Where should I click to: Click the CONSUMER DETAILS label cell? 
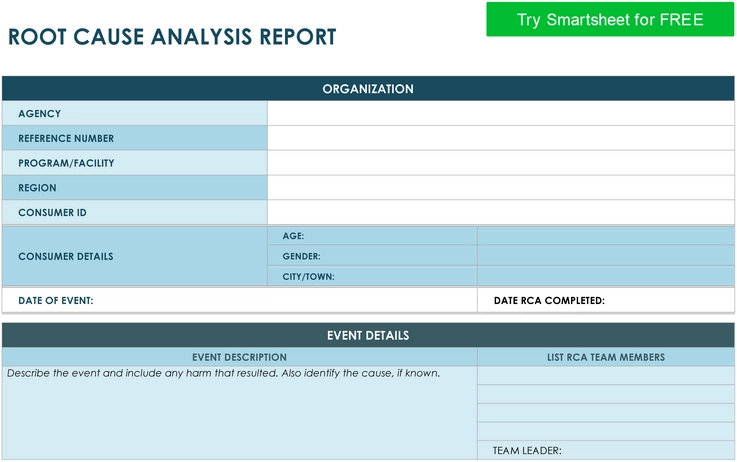135,256
